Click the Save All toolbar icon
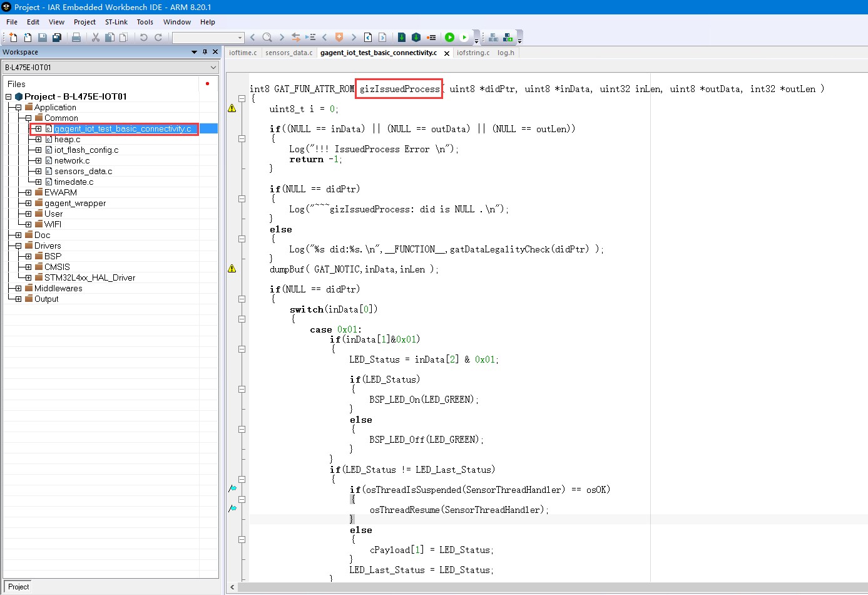The height and width of the screenshot is (595, 868). click(57, 38)
